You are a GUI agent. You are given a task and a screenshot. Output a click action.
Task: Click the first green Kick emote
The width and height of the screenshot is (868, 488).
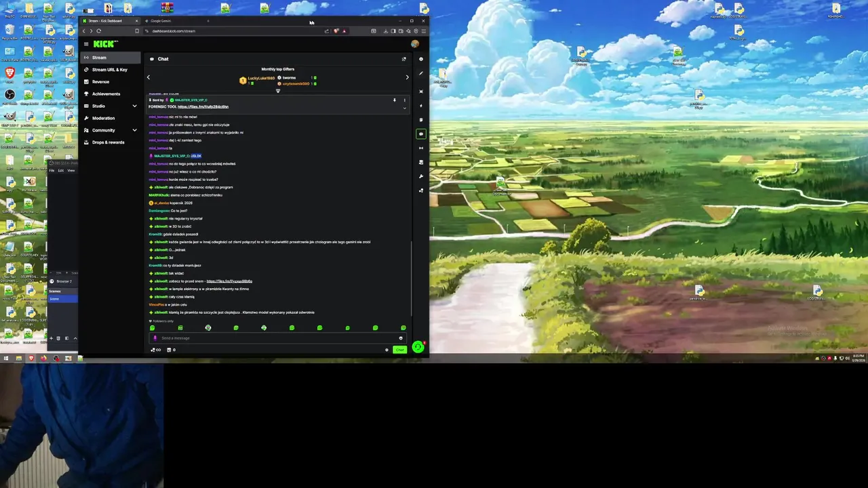(x=153, y=328)
